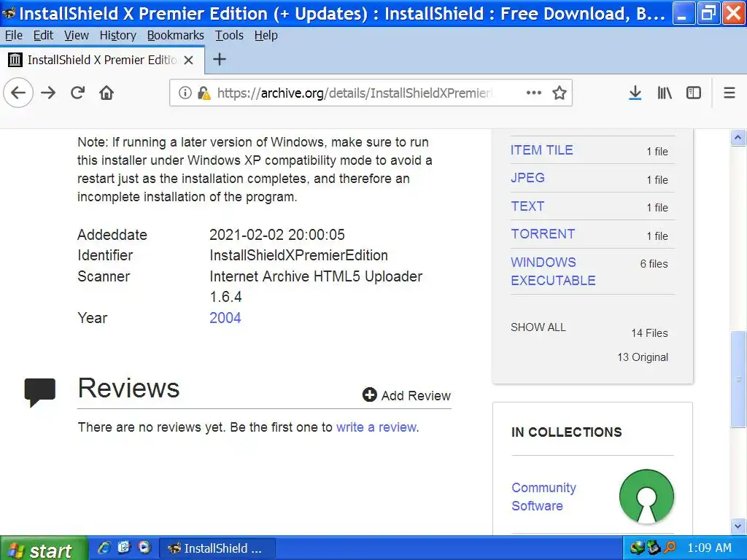747x560 pixels.
Task: Select the InstallShield X Premier Edition tab
Action: [102, 60]
